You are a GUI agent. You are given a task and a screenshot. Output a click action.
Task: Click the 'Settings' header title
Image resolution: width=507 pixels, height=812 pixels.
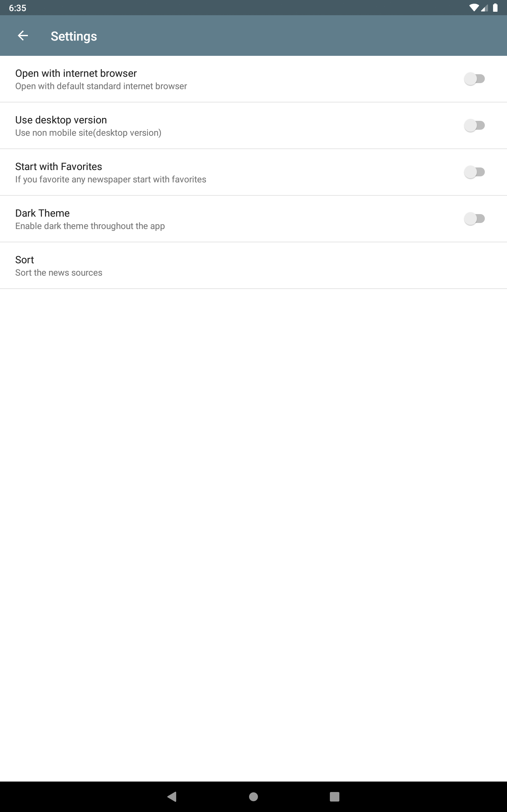click(74, 36)
